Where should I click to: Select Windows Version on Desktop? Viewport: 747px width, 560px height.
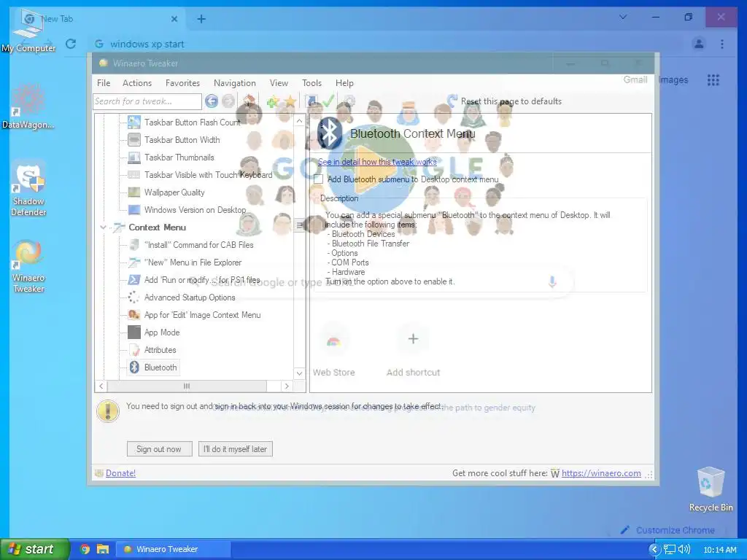click(195, 210)
